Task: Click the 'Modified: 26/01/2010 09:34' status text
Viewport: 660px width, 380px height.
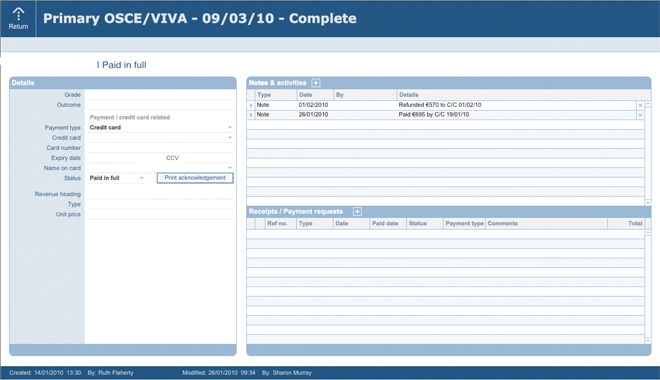Action: pyautogui.click(x=218, y=373)
